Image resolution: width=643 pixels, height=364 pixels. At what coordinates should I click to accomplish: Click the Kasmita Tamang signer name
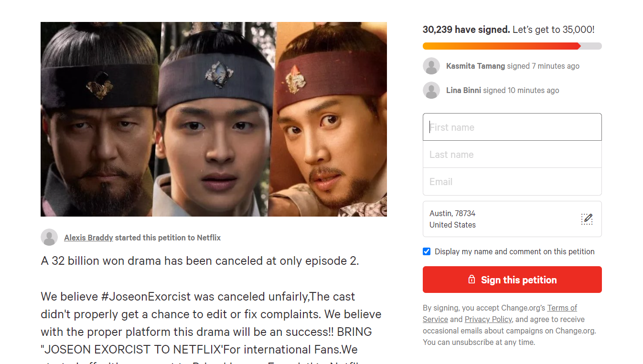pyautogui.click(x=475, y=66)
